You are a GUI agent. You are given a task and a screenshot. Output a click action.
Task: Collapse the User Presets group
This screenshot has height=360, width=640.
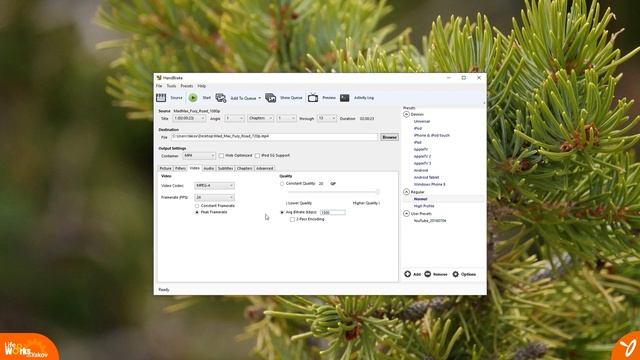pos(407,213)
